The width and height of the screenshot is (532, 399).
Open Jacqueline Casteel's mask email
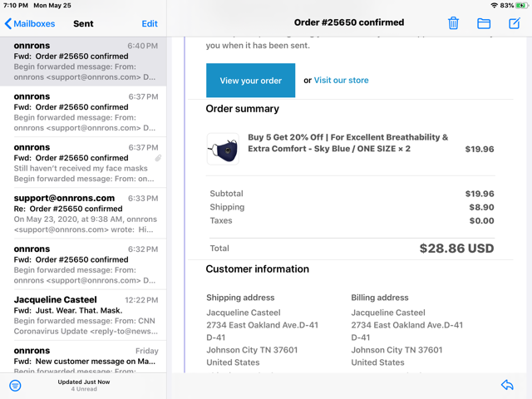(83, 315)
